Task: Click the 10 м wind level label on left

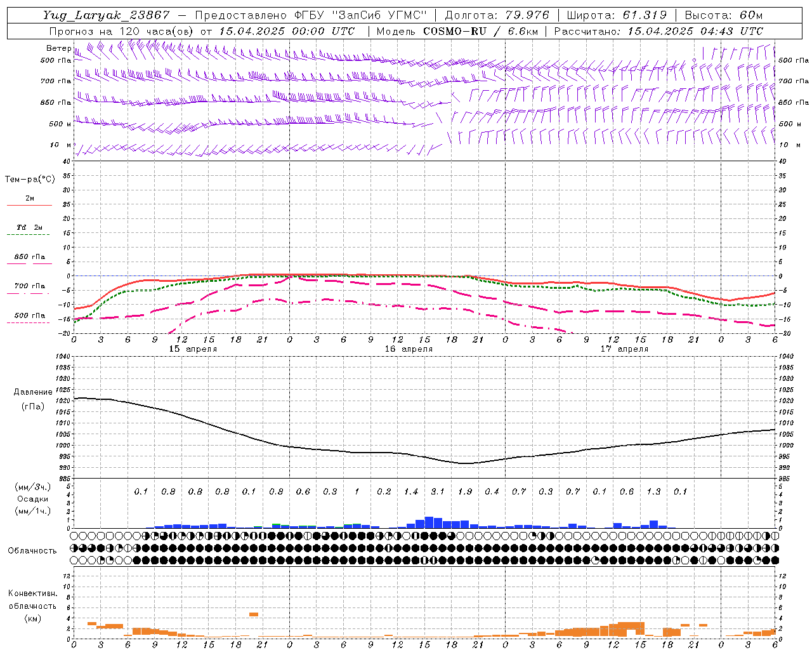Action: tap(61, 145)
